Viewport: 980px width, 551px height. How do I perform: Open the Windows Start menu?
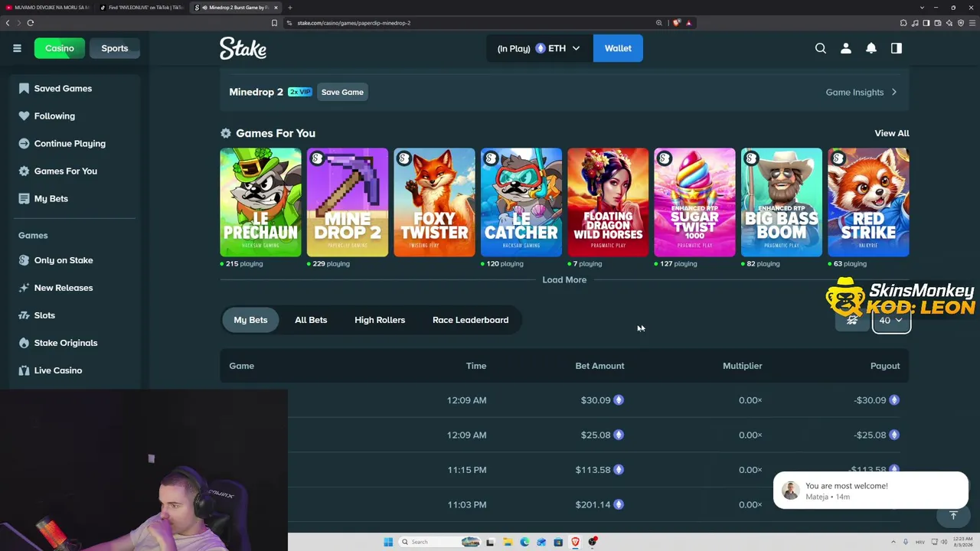coord(388,542)
